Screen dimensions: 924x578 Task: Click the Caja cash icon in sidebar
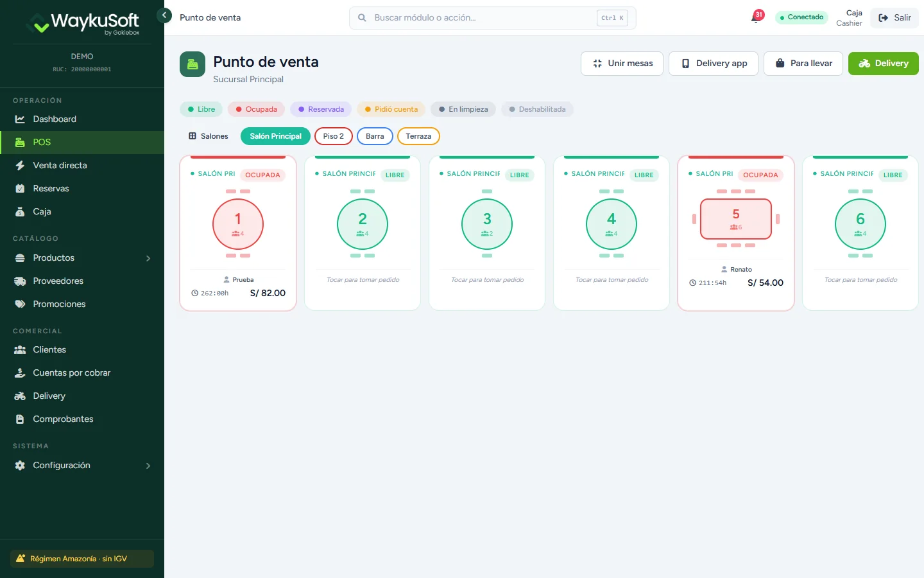click(x=20, y=212)
